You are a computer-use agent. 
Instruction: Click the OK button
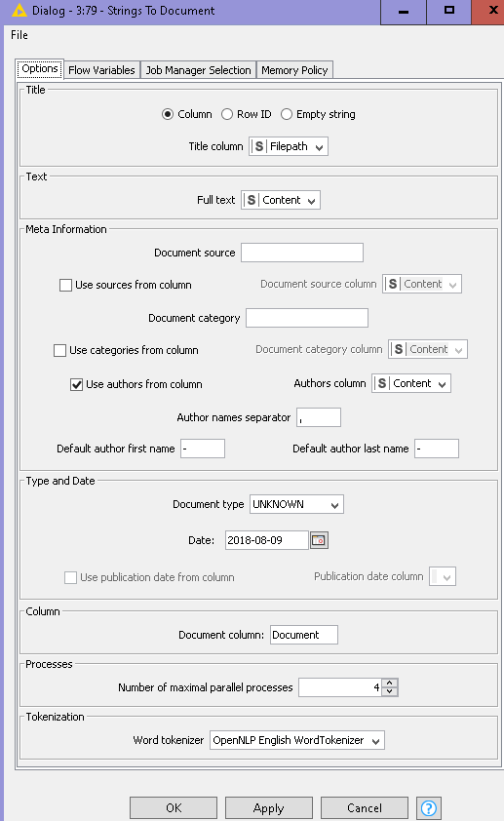(174, 808)
